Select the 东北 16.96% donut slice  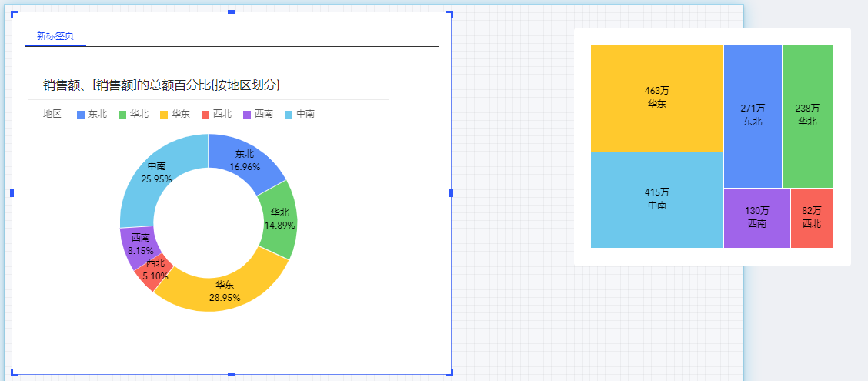(x=245, y=160)
